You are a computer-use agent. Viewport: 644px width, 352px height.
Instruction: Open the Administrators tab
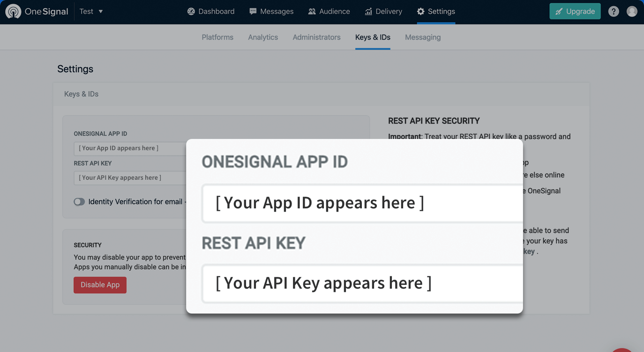tap(317, 37)
